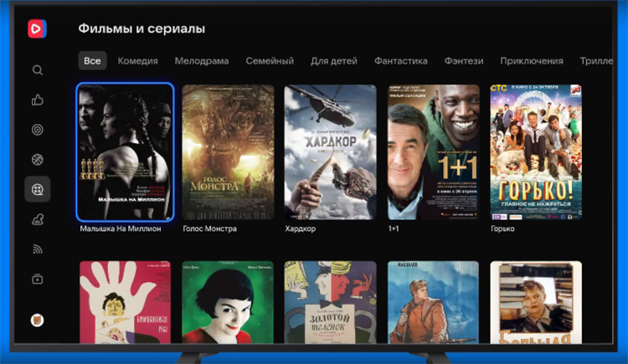
Task: Open the user profile avatar
Action: click(x=38, y=320)
